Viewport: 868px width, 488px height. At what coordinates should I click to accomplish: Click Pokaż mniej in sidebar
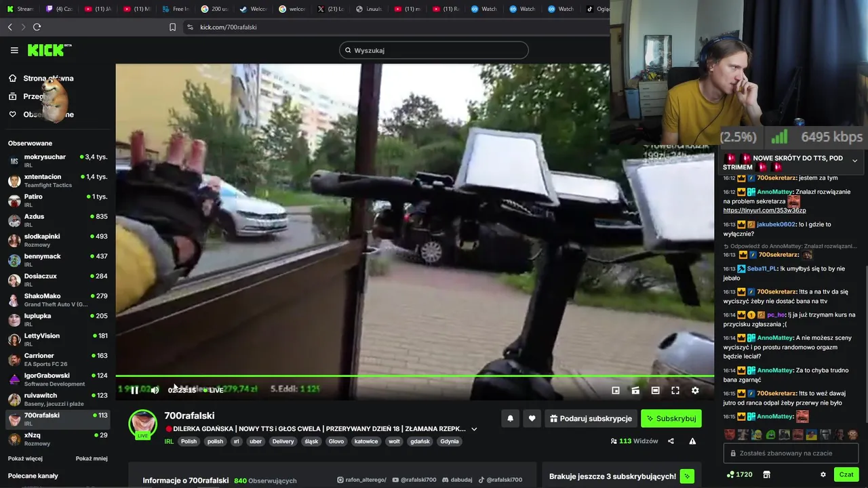(92, 459)
